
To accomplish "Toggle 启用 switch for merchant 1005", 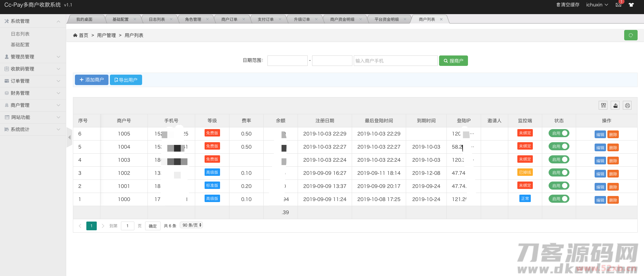I will (x=559, y=133).
